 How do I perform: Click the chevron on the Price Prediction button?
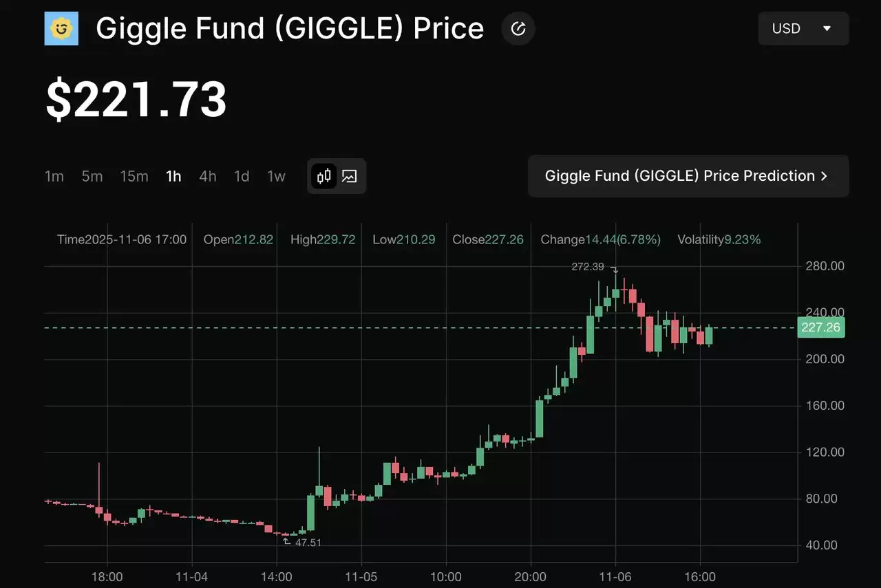click(x=823, y=176)
